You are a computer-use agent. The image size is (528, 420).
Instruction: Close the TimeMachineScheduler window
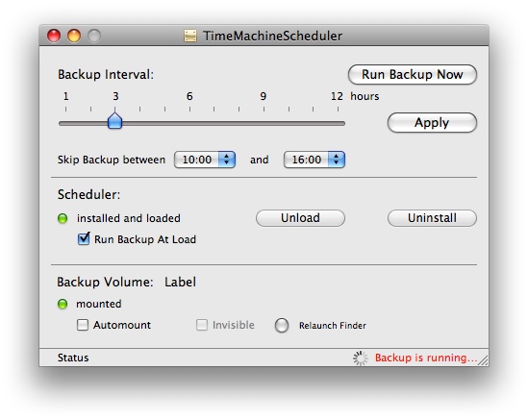click(x=54, y=36)
